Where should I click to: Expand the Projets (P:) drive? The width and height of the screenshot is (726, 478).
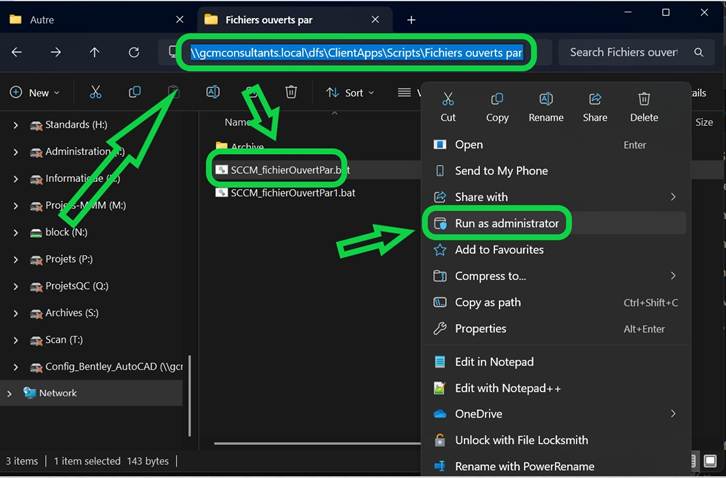coord(16,259)
